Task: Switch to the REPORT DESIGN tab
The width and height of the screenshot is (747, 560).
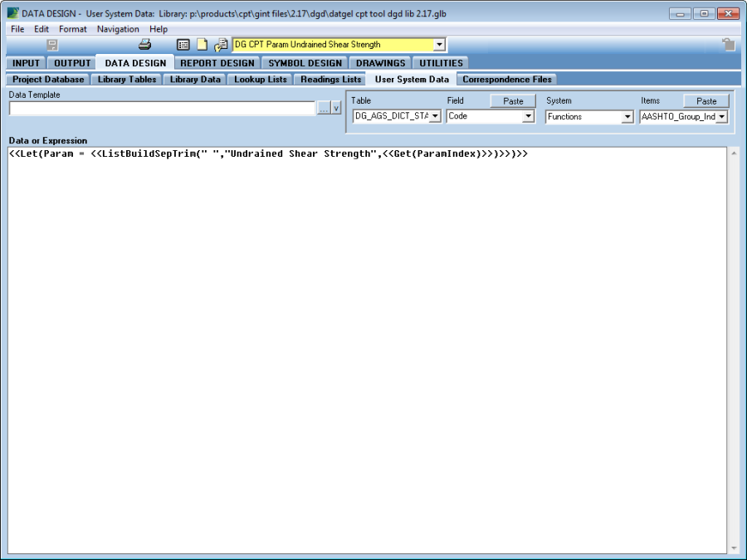Action: (217, 63)
